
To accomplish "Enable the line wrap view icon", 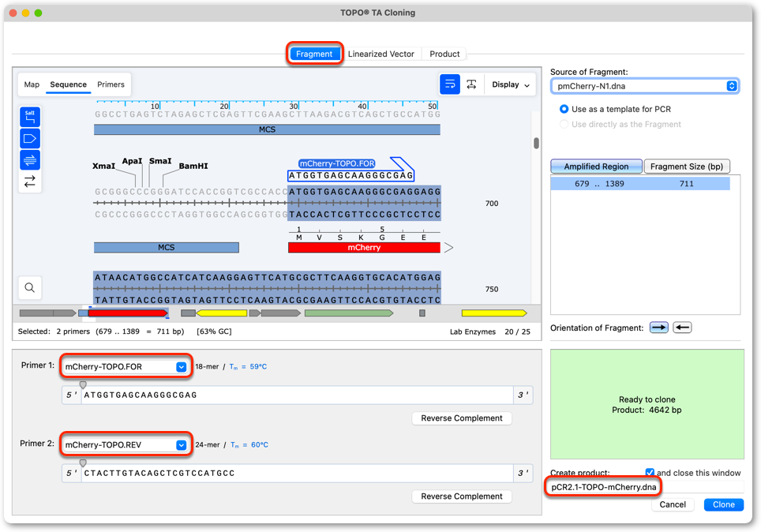I will [450, 84].
